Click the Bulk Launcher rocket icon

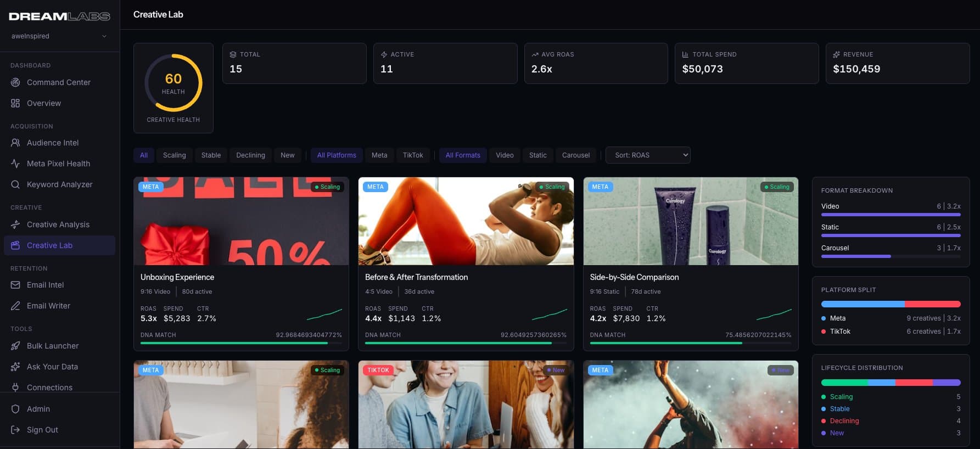pos(15,346)
